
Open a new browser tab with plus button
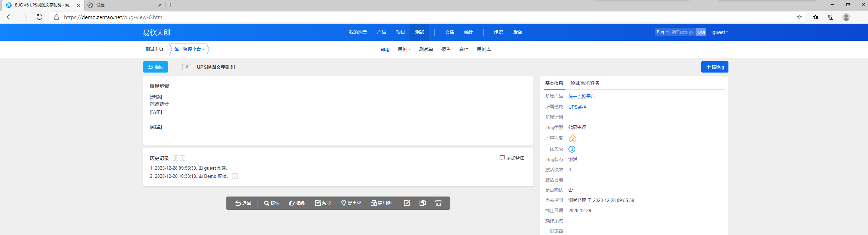point(171,5)
